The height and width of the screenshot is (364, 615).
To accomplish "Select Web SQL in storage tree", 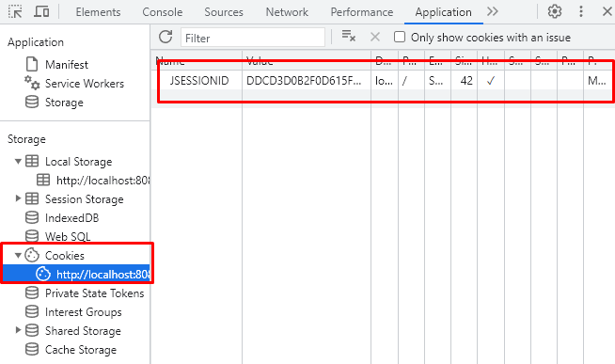I will coord(68,237).
